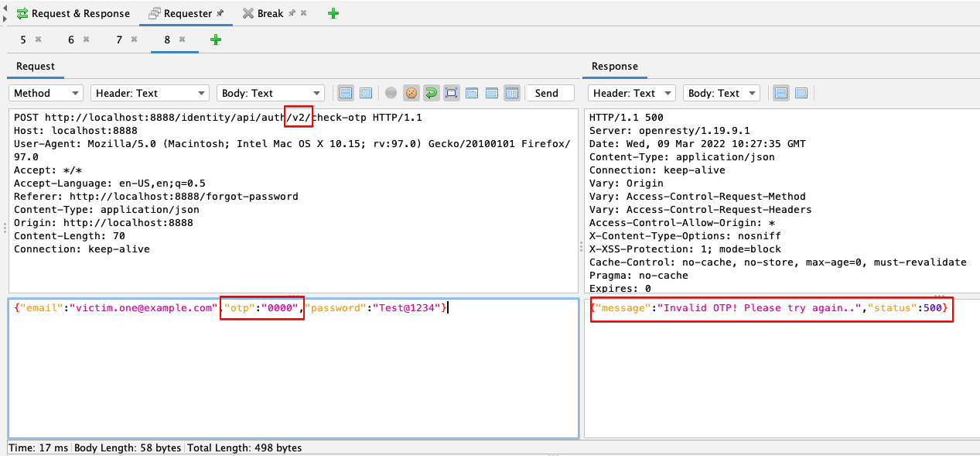The height and width of the screenshot is (456, 980).
Task: Click the Accept-Language header line
Action: [x=109, y=183]
